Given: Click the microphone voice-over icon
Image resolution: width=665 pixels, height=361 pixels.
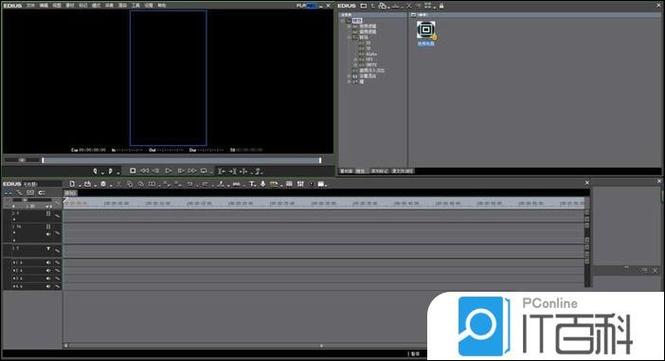Looking at the screenshot, I should (x=263, y=184).
